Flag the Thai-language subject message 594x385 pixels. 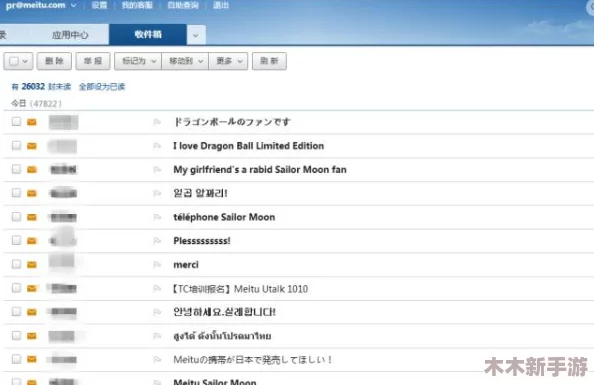point(157,336)
